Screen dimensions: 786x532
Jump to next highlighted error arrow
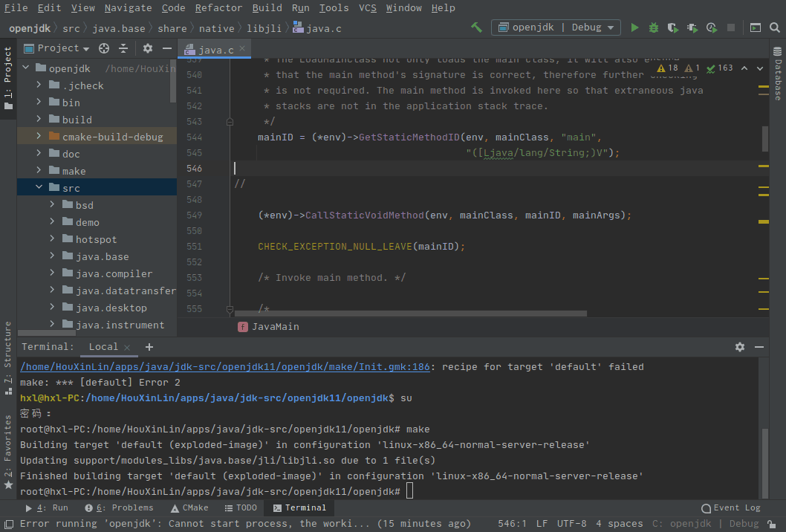click(760, 68)
